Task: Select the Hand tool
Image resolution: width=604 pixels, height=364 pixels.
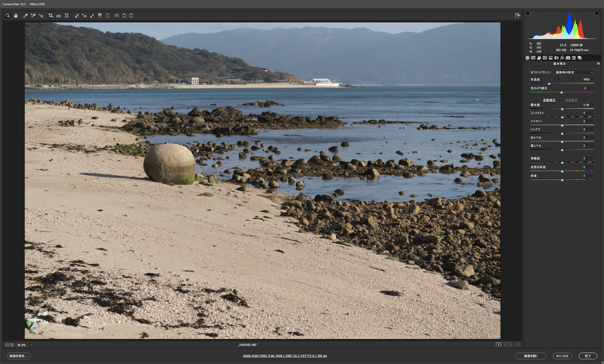Action: (x=15, y=15)
